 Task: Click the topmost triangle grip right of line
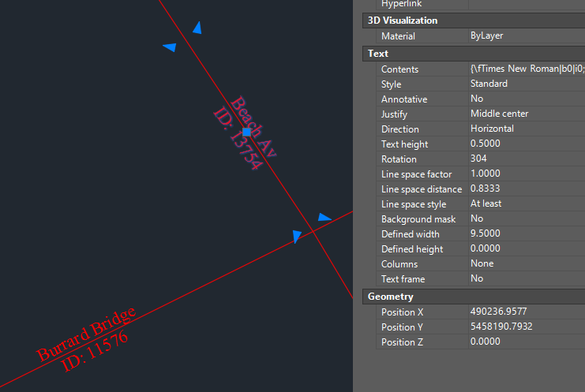tap(197, 28)
